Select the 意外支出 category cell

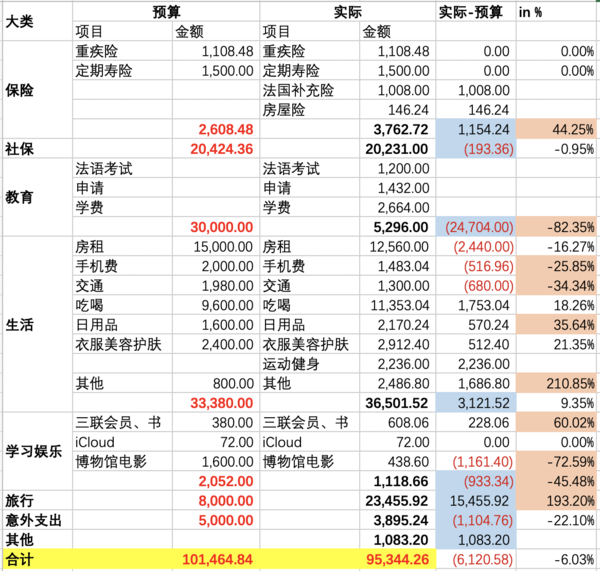(x=38, y=520)
